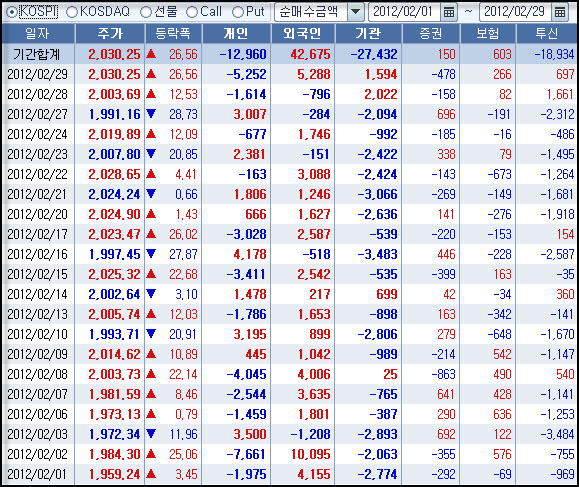Select the Put radio button
Screen dimensions: 579x487
pos(238,12)
